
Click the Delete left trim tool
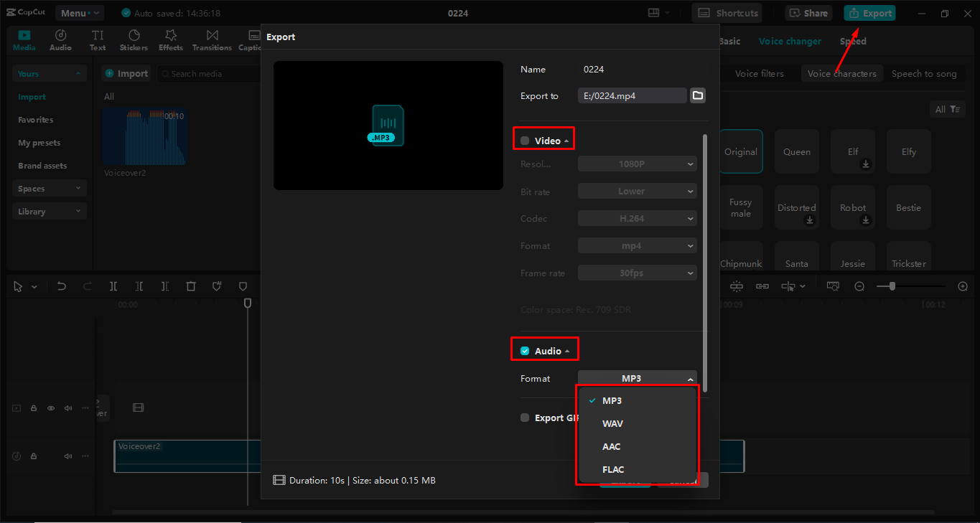pyautogui.click(x=139, y=286)
